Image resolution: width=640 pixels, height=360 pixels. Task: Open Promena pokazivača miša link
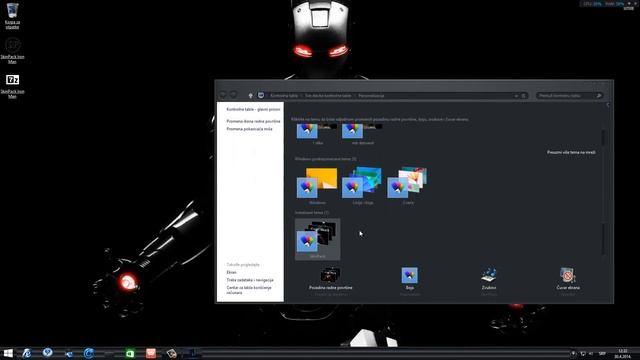[x=249, y=129]
